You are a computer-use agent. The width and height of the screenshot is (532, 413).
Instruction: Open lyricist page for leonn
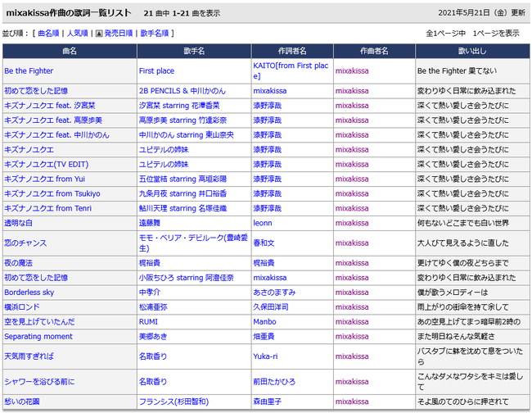(x=263, y=223)
